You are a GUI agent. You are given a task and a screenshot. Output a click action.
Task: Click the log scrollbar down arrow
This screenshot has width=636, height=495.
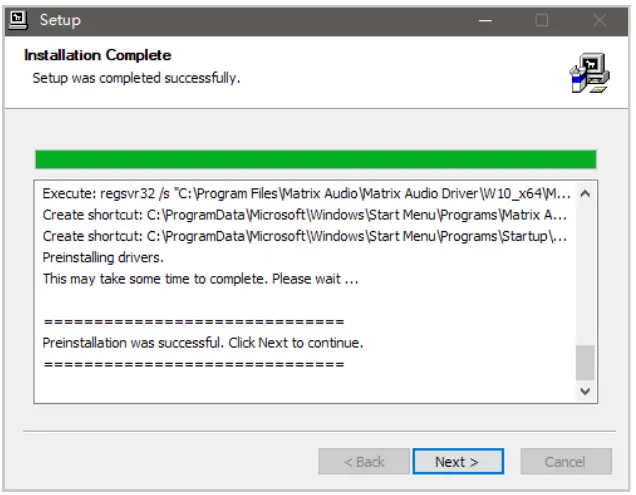coord(585,391)
